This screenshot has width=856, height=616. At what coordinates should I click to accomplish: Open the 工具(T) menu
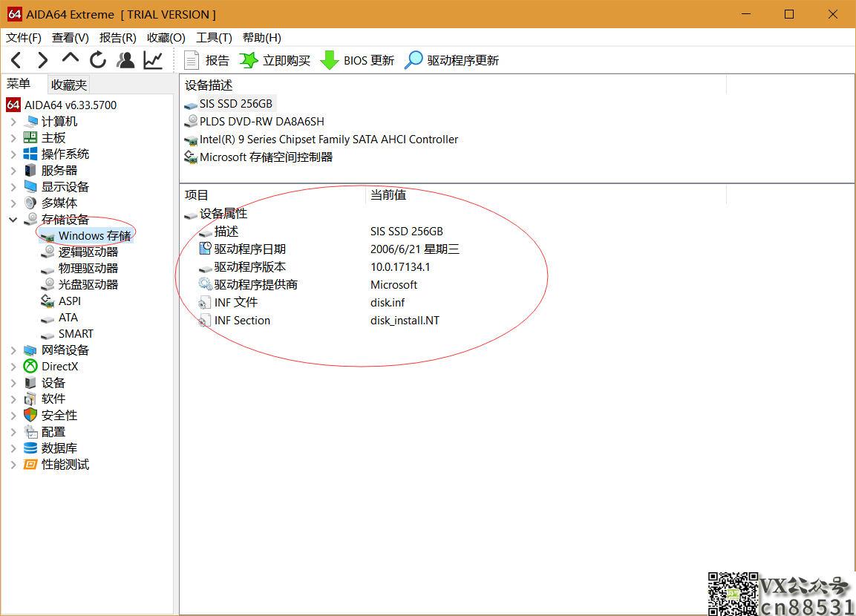tap(214, 37)
